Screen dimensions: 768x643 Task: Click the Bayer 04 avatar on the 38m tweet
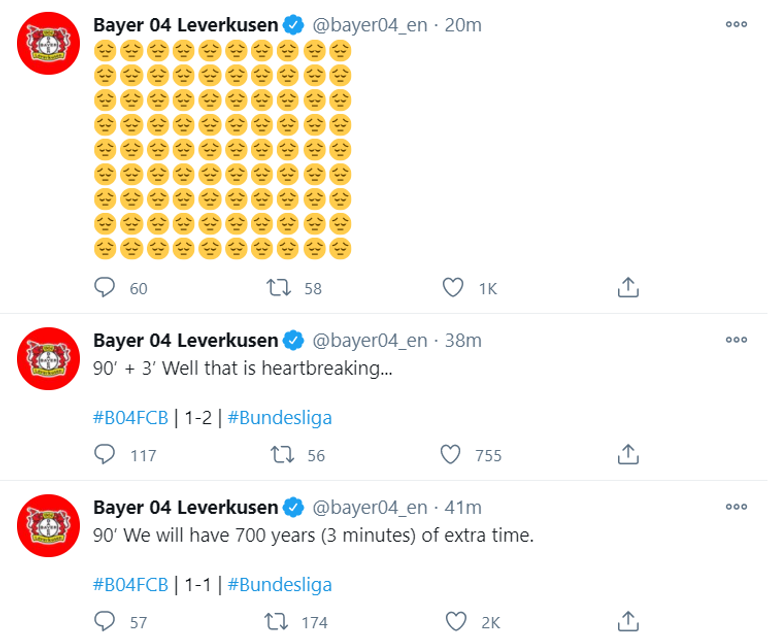click(x=50, y=358)
